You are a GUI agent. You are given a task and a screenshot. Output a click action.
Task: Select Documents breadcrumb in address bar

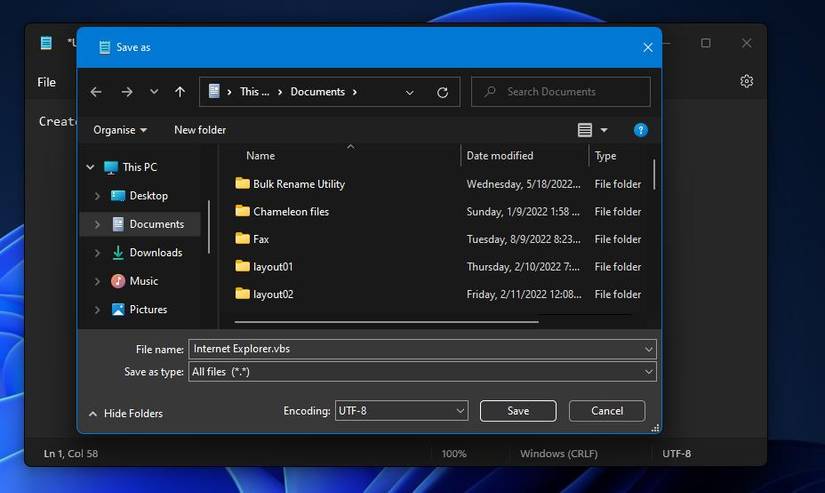pos(317,92)
